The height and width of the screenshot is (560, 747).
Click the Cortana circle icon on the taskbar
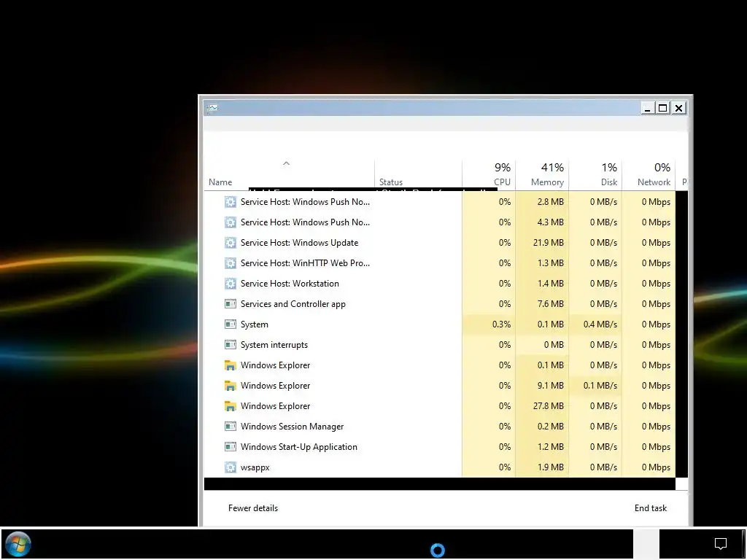click(438, 551)
